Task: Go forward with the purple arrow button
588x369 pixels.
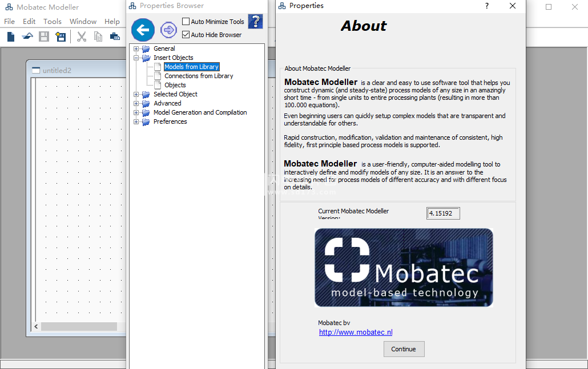Action: 169,30
